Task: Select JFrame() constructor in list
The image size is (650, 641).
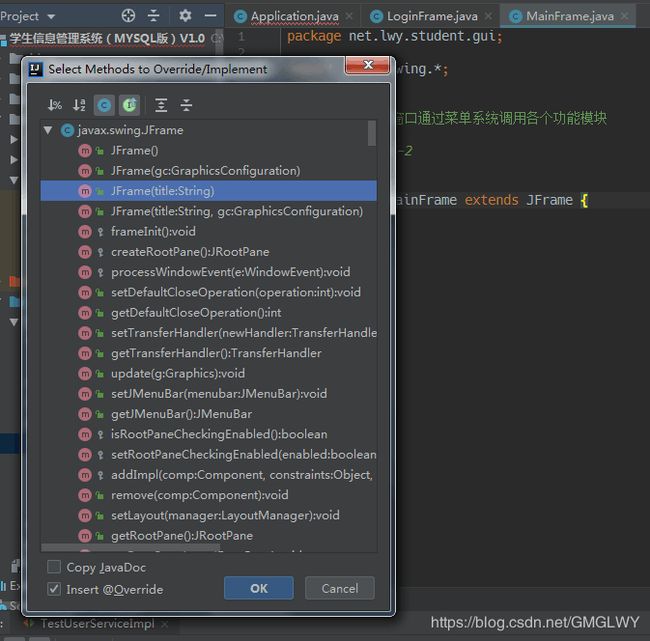Action: [x=209, y=151]
